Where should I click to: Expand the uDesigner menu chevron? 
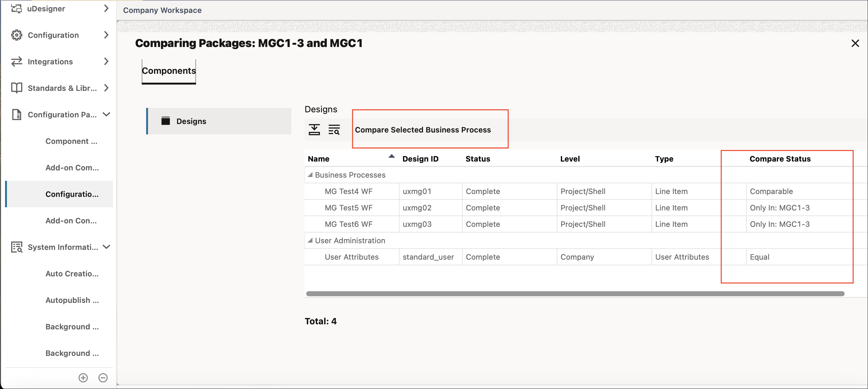point(106,9)
